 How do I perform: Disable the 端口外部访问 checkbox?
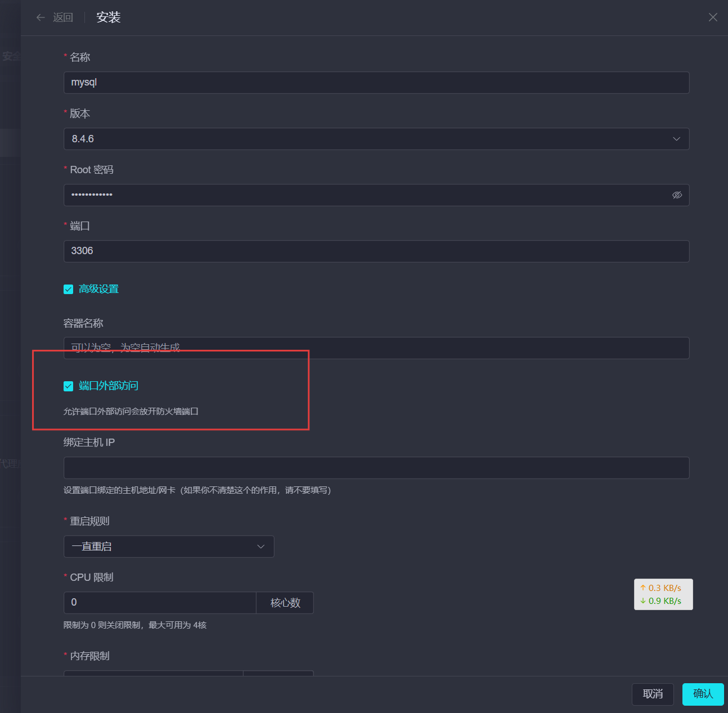click(x=69, y=386)
